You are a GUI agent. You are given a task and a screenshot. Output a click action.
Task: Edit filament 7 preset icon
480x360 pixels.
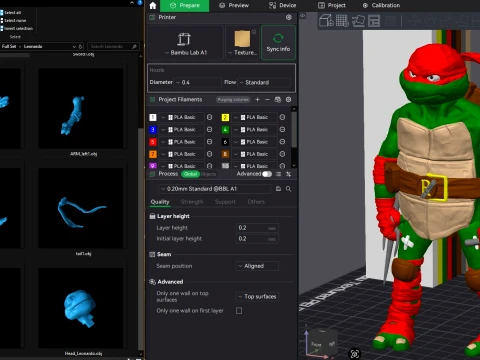click(209, 154)
